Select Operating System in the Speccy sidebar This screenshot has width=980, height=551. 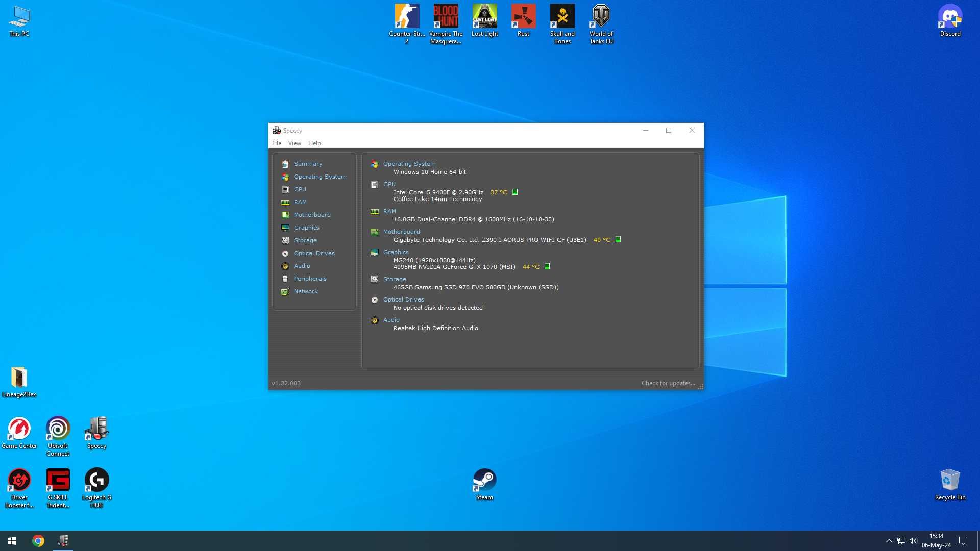320,177
